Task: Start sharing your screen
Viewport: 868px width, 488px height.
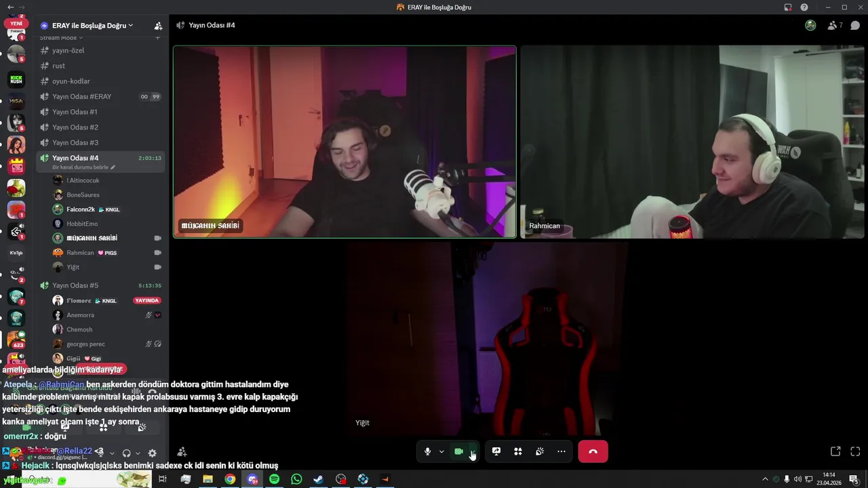Action: [x=496, y=451]
